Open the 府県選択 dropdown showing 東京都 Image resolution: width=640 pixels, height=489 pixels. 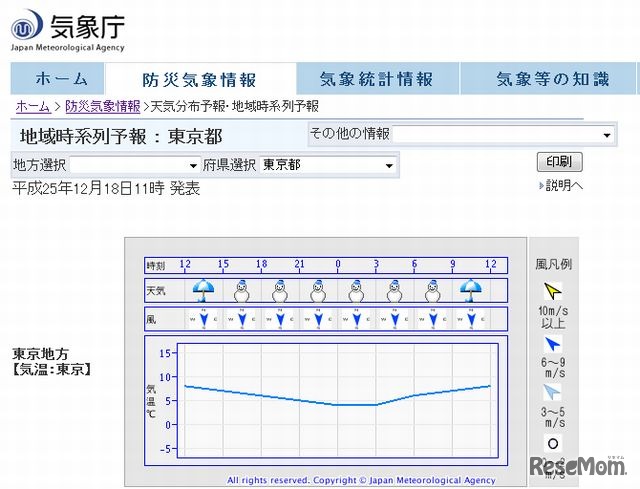[327, 165]
